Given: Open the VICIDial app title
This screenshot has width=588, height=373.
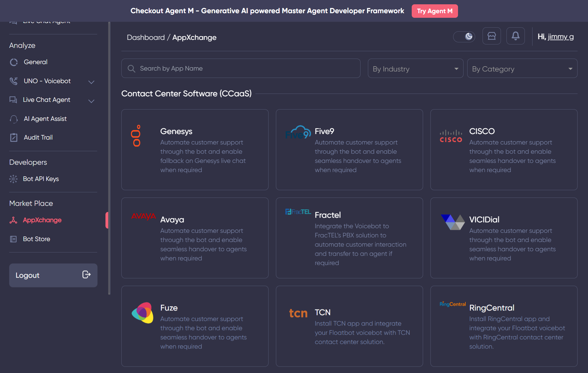Looking at the screenshot, I should click(484, 220).
